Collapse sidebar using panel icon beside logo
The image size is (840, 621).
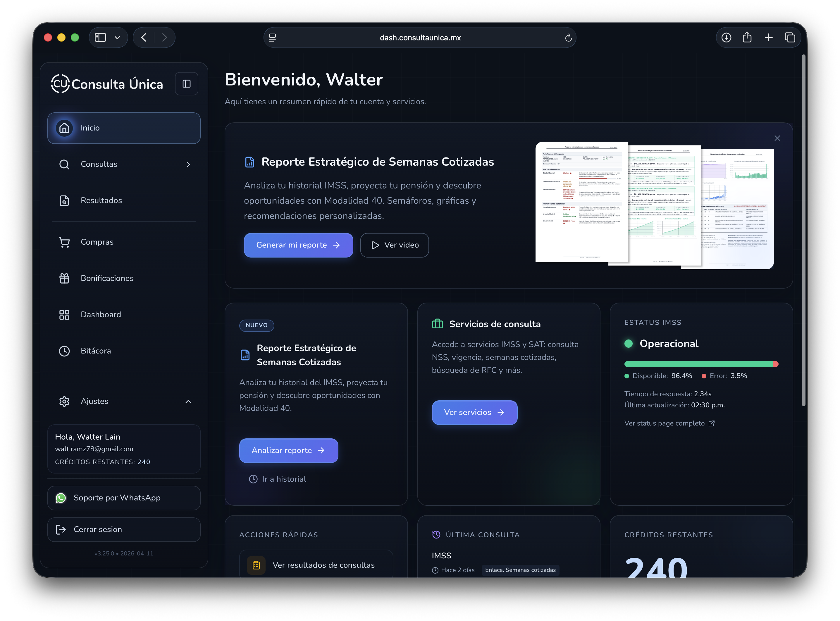click(186, 83)
